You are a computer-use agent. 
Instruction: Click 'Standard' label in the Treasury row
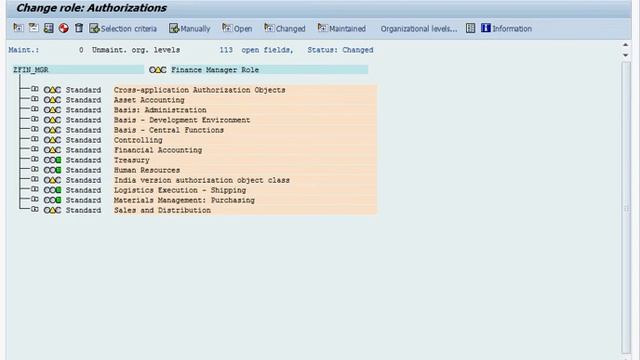(x=83, y=160)
